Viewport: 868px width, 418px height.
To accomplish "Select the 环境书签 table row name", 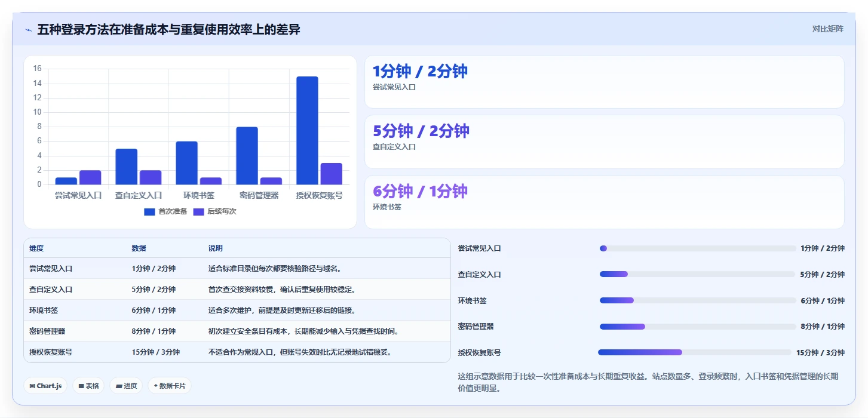I will (44, 311).
